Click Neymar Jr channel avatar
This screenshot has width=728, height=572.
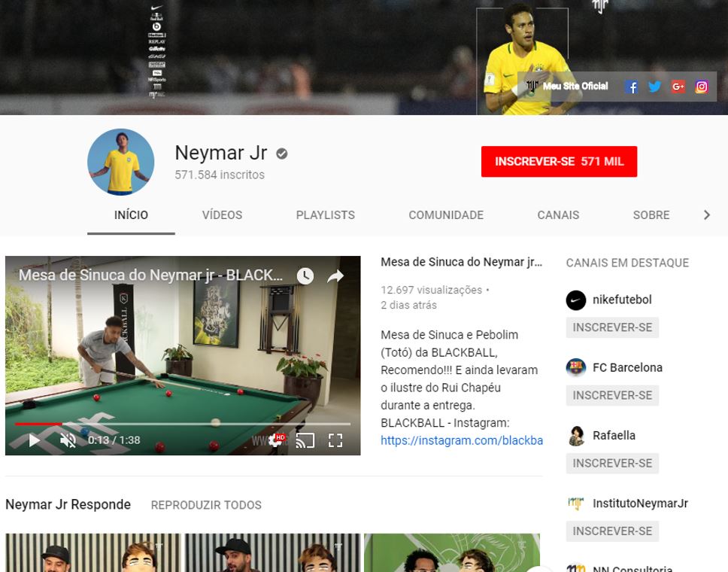coord(121,162)
